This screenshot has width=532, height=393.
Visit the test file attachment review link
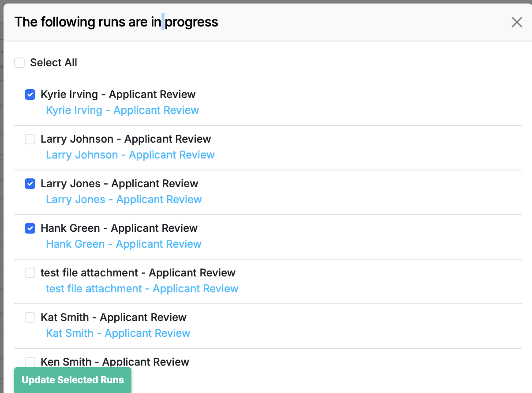[142, 289]
